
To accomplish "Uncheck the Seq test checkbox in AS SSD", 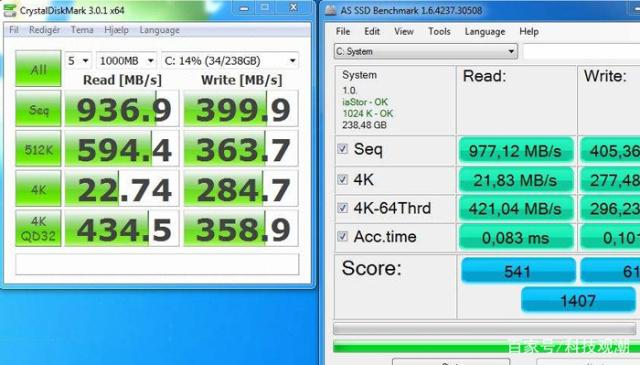I will pos(342,149).
